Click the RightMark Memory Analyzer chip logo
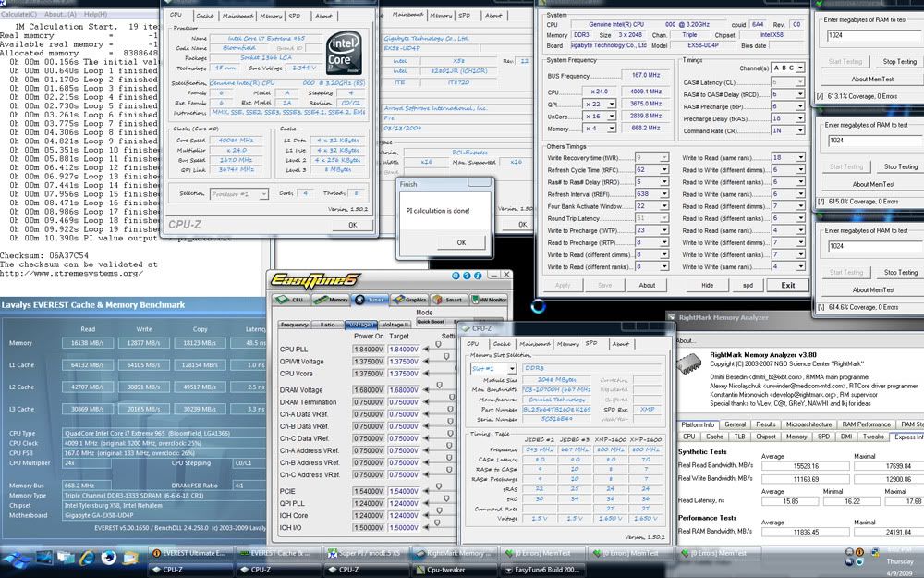 689,363
